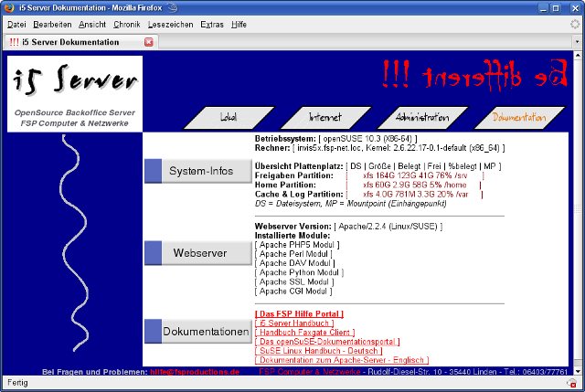Click the Apache SSL Modul entry
This screenshot has width=585, height=392.
294,282
